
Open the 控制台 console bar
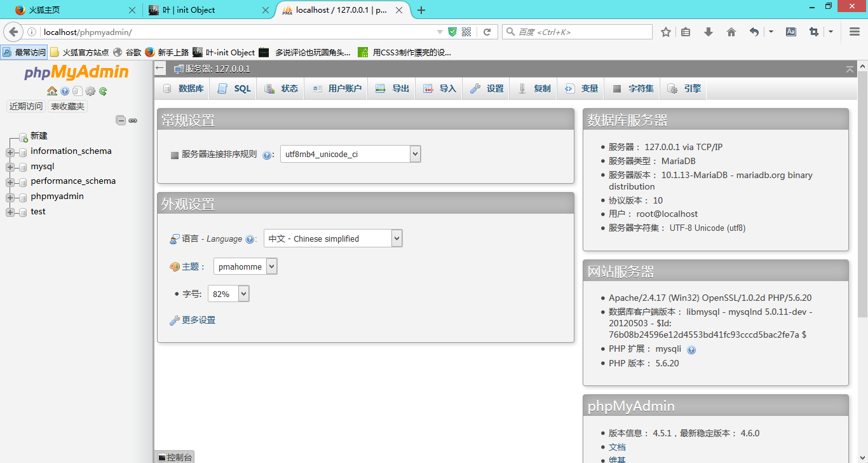(x=175, y=457)
